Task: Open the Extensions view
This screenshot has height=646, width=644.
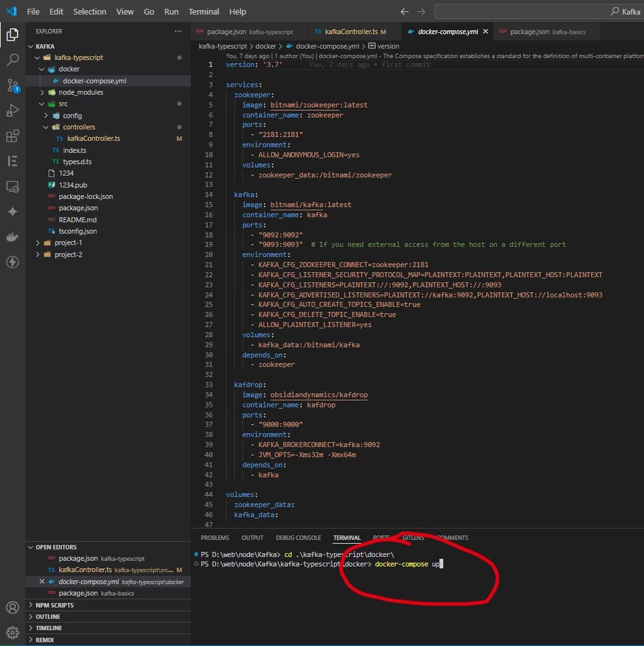Action: pyautogui.click(x=12, y=135)
